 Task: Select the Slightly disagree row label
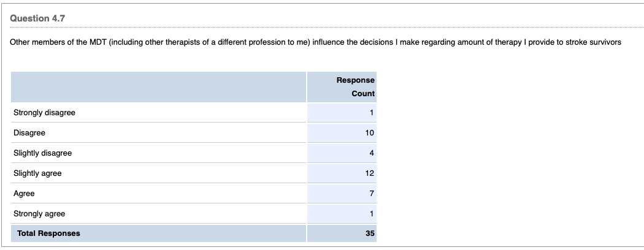pos(42,153)
